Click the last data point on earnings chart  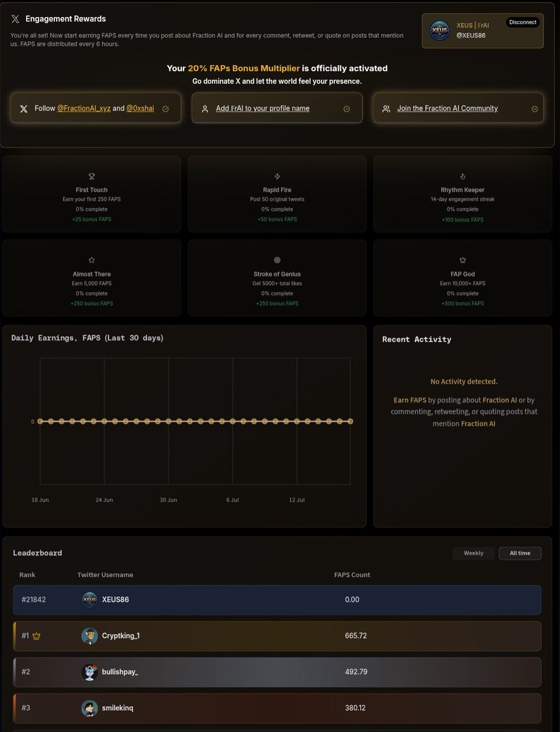350,422
